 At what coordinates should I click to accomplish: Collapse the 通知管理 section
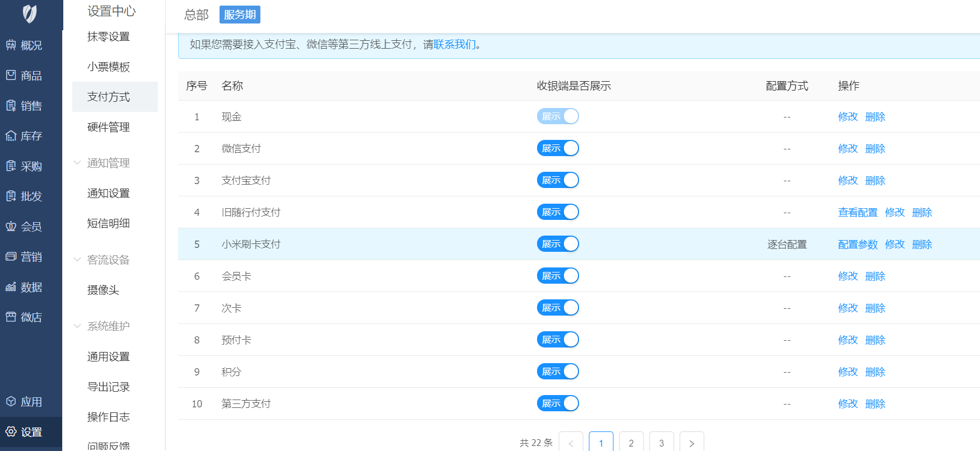click(x=77, y=163)
